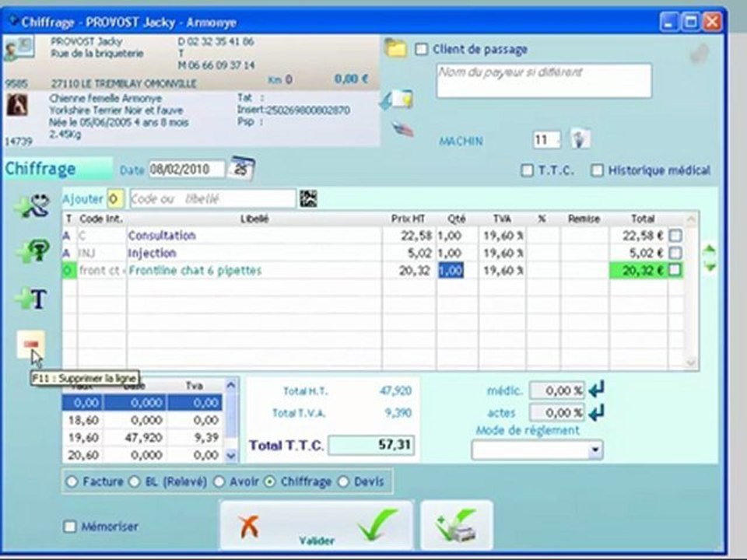Screen dimensions: 747x560
Task: Click the client card icon beside PROVOST Jacky
Action: [19, 49]
